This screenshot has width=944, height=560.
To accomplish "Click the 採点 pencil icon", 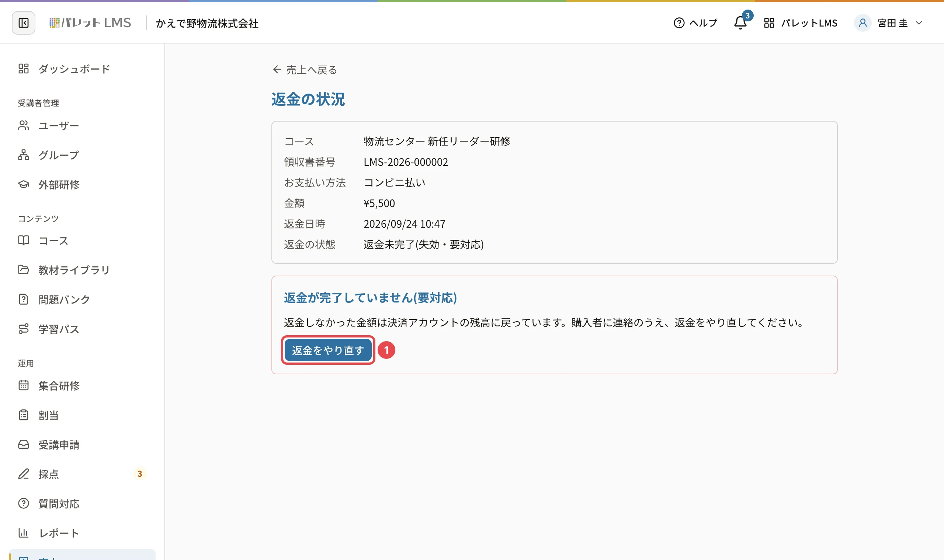I will [23, 474].
